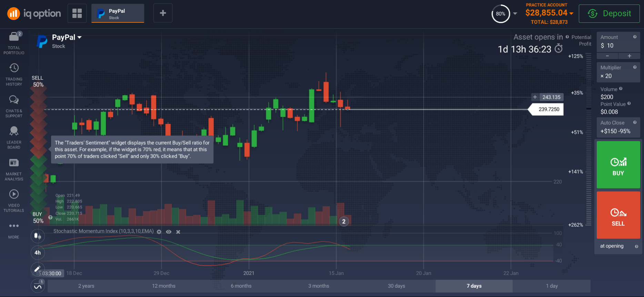Click Potential Profit info icon
Image resolution: width=644 pixels, height=297 pixels.
pos(567,37)
